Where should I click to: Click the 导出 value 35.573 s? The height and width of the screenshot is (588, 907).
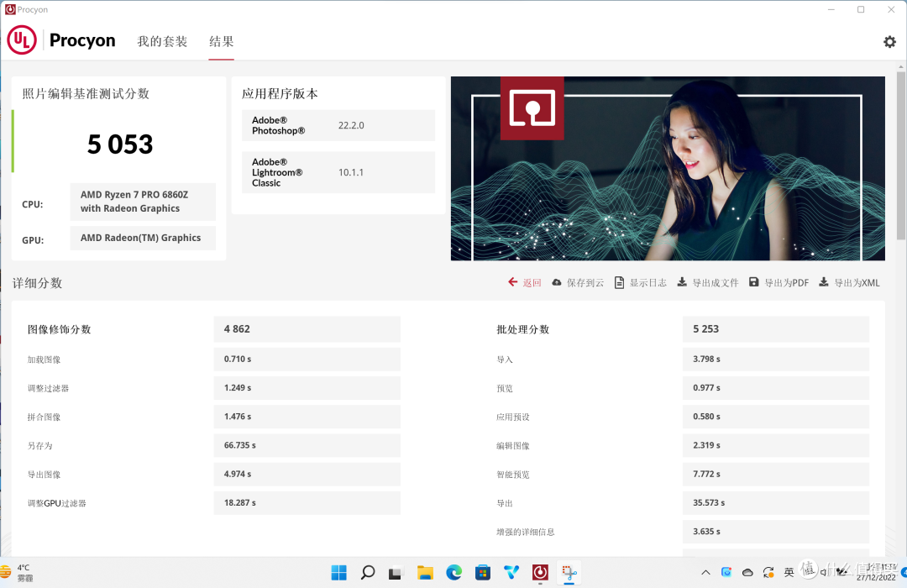point(776,503)
